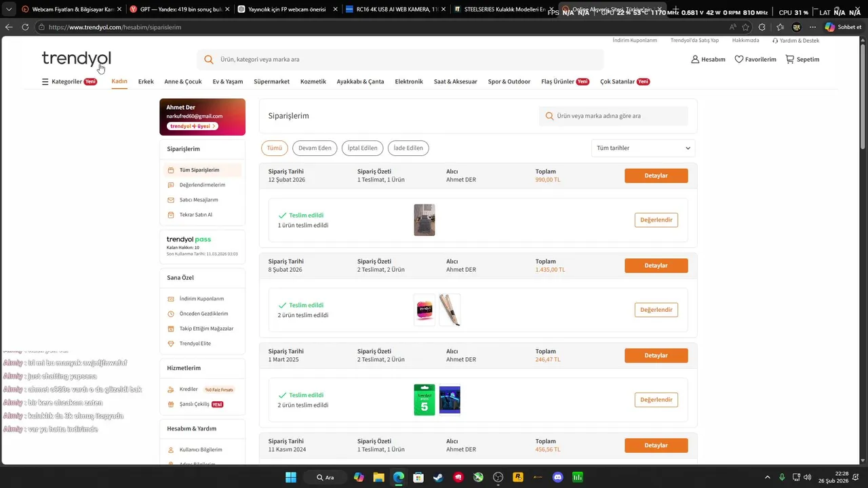Click the Yardım & Destek headset link
Viewport: 868px width, 488px height.
(x=795, y=41)
